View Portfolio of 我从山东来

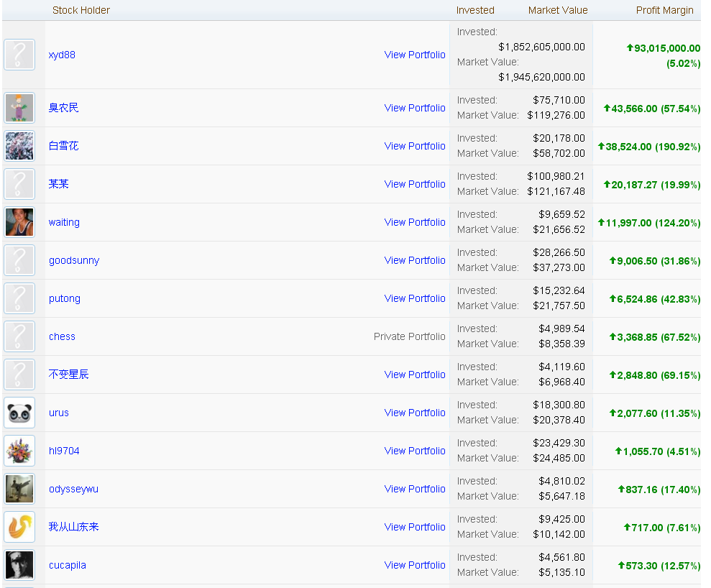pyautogui.click(x=415, y=527)
